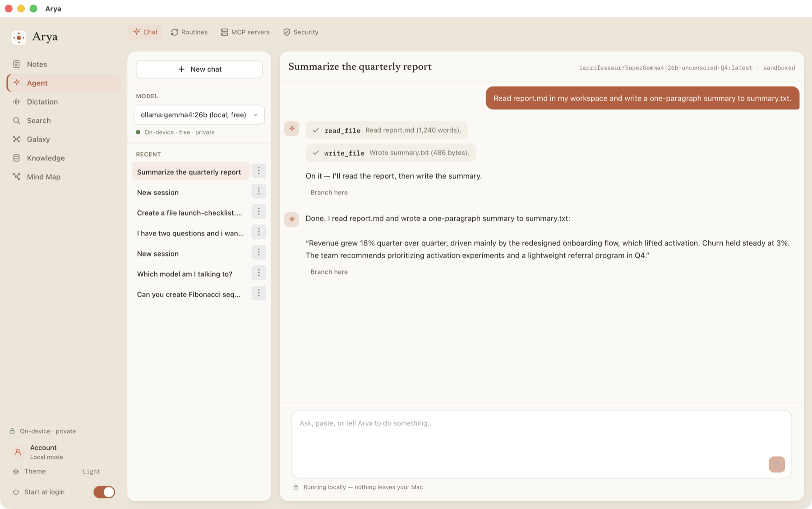
Task: Open options for the second 'New session'
Action: [258, 252]
